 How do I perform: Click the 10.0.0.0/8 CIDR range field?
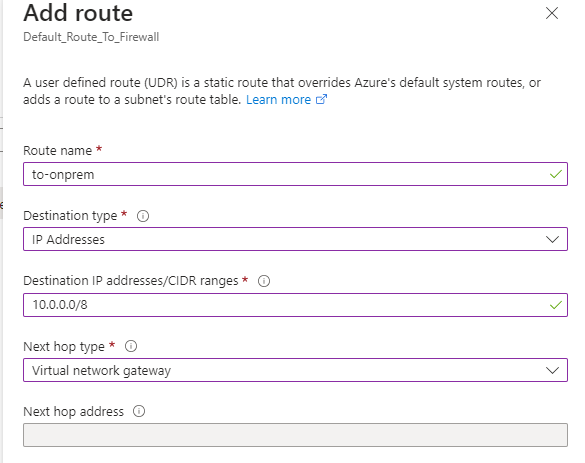(x=295, y=305)
